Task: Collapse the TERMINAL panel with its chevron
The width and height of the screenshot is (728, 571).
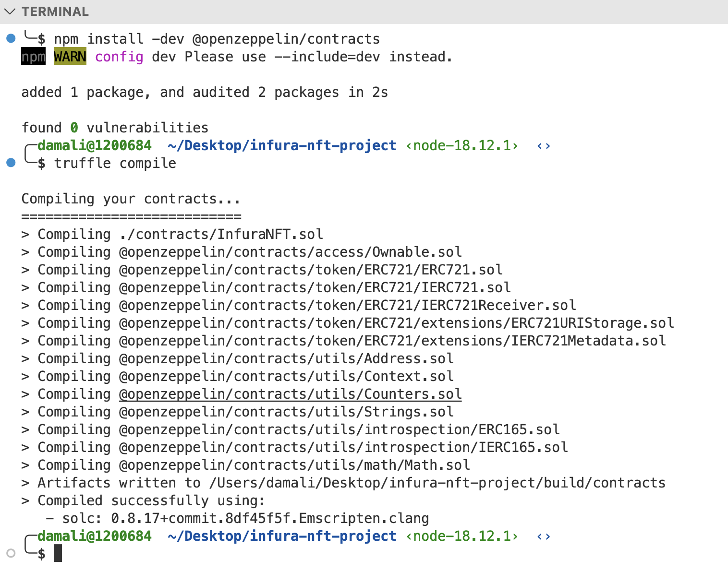Action: coord(11,11)
